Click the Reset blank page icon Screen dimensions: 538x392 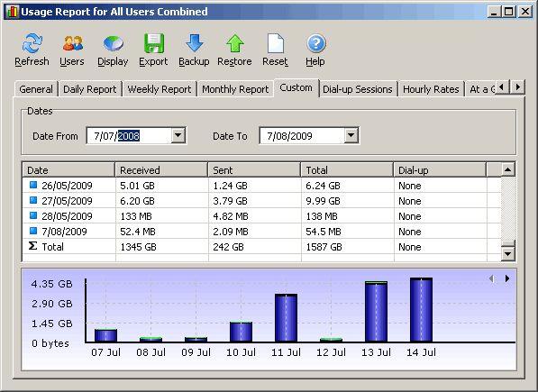pos(275,43)
